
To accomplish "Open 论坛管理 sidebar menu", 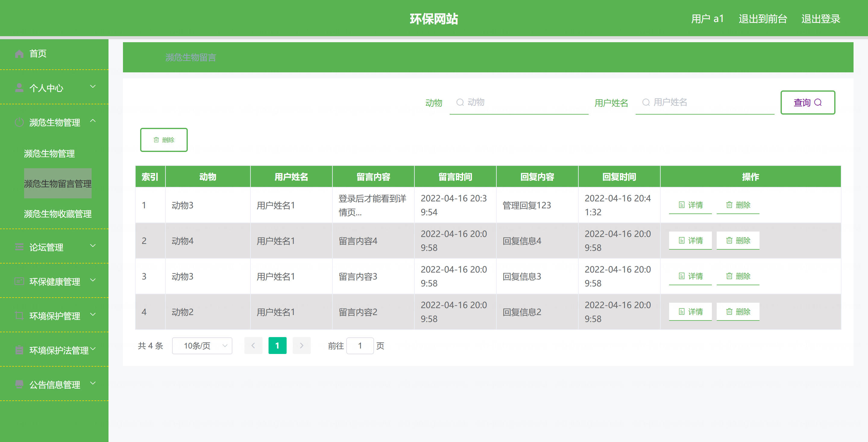I will click(54, 247).
